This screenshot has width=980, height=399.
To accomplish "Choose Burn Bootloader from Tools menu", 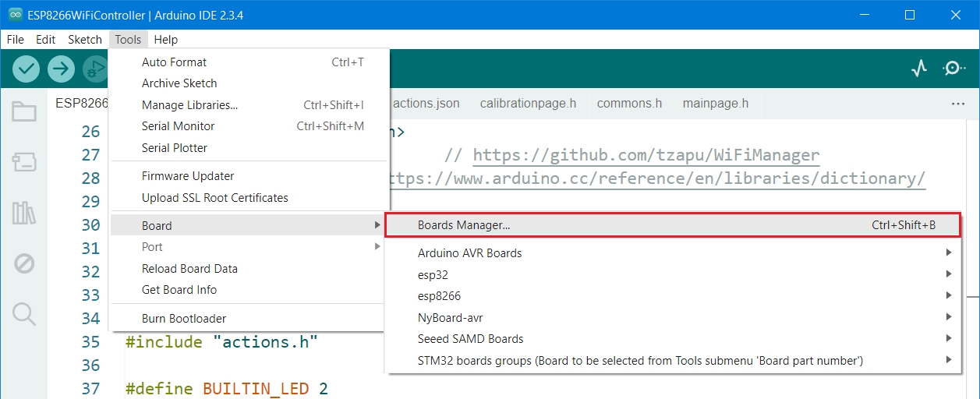I will [184, 319].
